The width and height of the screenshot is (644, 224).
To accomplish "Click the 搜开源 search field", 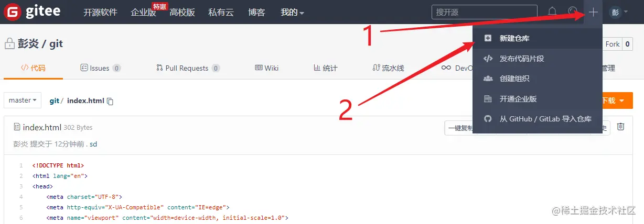I will 484,12.
